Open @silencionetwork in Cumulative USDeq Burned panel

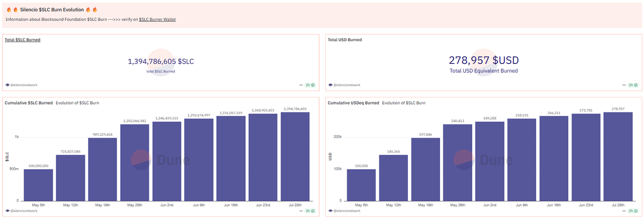(x=347, y=211)
